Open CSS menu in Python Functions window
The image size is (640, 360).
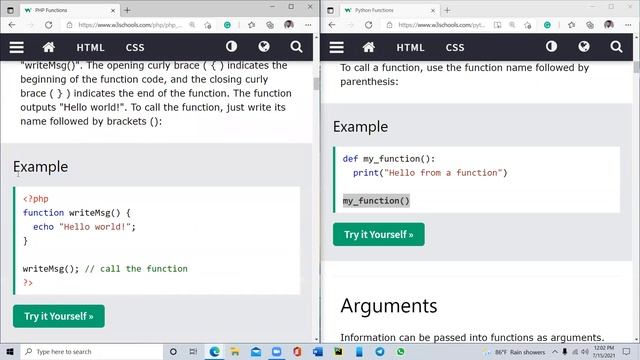tap(455, 47)
